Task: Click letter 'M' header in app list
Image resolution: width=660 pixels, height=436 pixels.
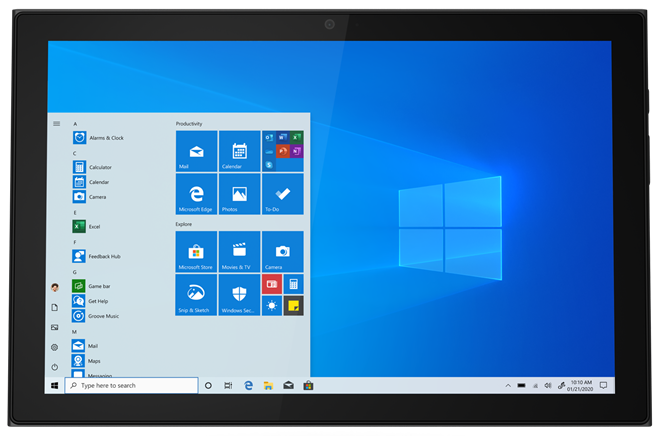Action: (x=75, y=332)
